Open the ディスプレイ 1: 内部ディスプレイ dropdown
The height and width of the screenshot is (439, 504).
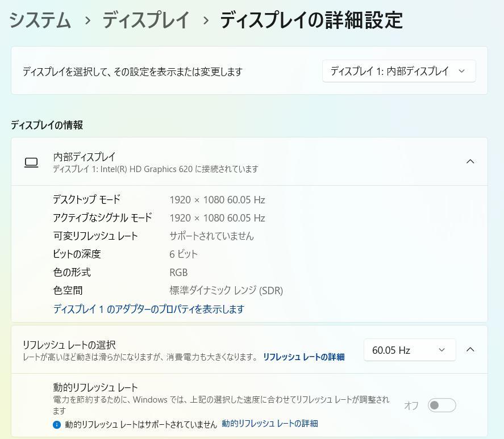pos(399,71)
